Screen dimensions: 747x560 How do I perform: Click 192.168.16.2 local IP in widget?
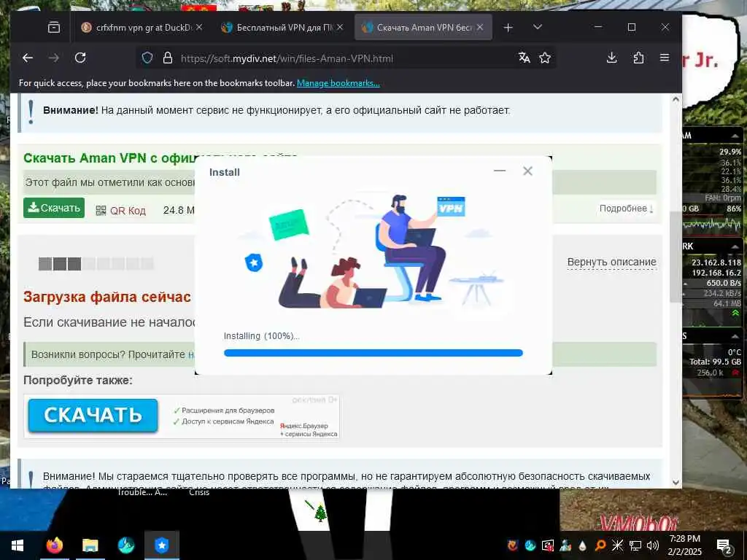(716, 273)
